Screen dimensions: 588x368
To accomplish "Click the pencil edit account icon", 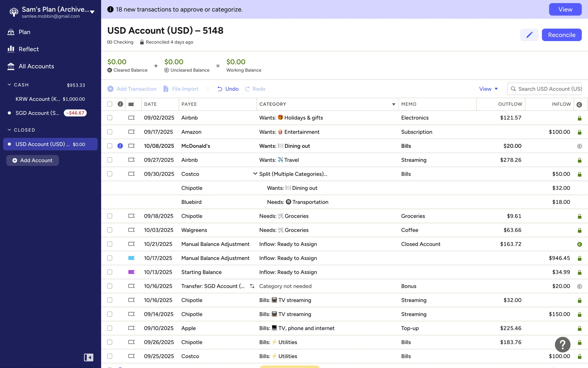I will [529, 35].
